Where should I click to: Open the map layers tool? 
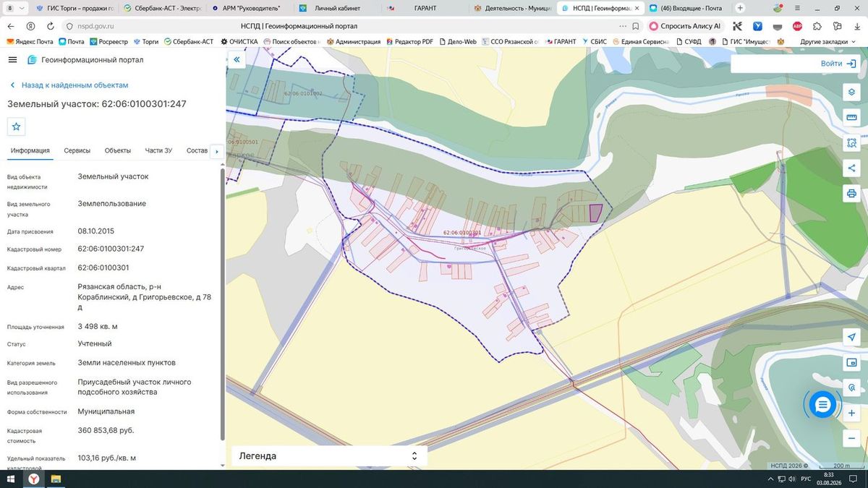click(852, 93)
